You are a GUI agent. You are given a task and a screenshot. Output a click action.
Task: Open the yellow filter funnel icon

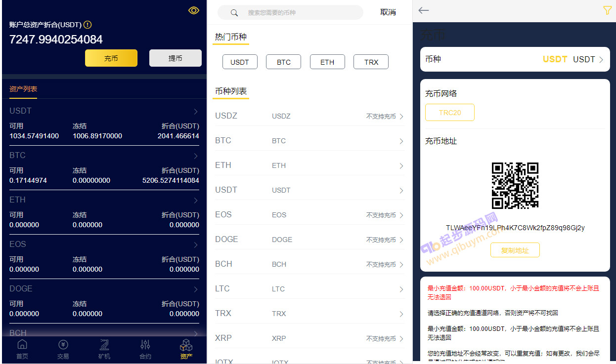608,10
